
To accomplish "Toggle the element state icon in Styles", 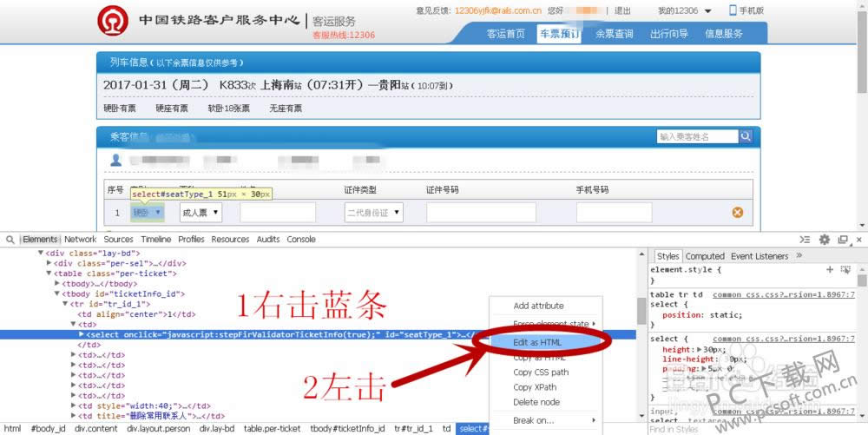I will (846, 270).
